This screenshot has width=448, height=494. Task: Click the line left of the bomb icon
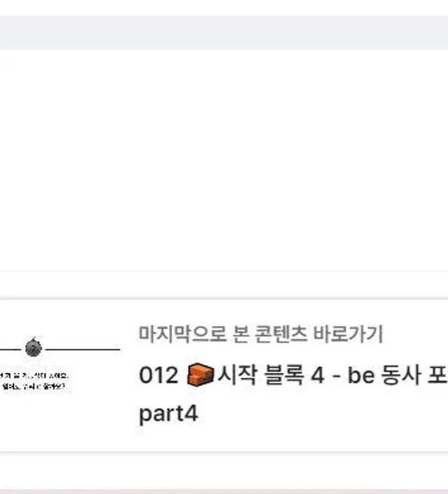pyautogui.click(x=10, y=348)
